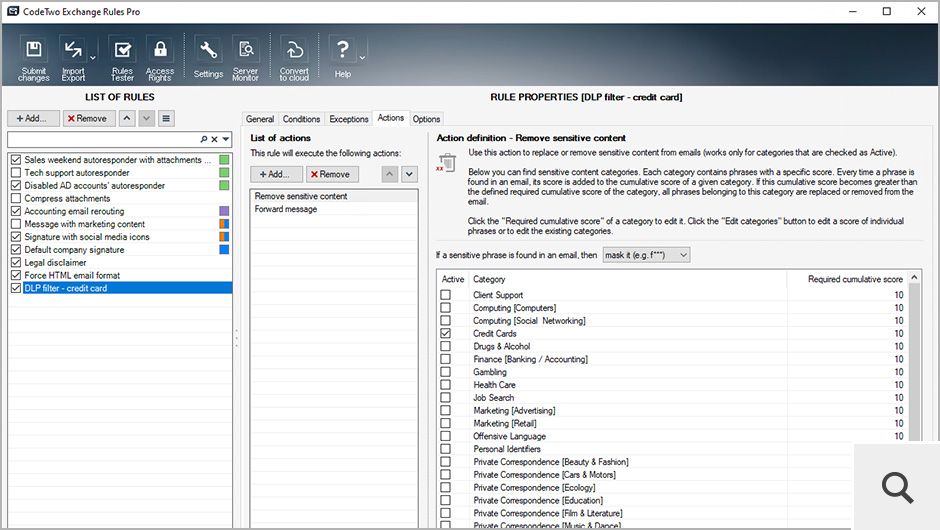Select the Force HTML email format rule
The width and height of the screenshot is (940, 530).
pyautogui.click(x=72, y=275)
